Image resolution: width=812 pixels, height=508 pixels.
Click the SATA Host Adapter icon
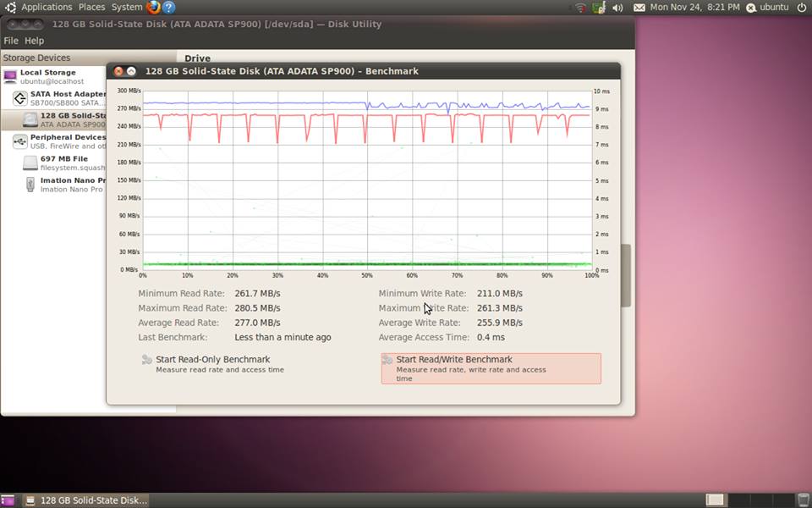[x=20, y=98]
